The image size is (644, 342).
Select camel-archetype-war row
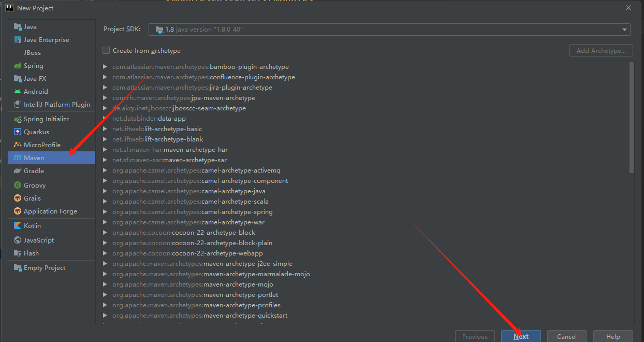(x=364, y=222)
